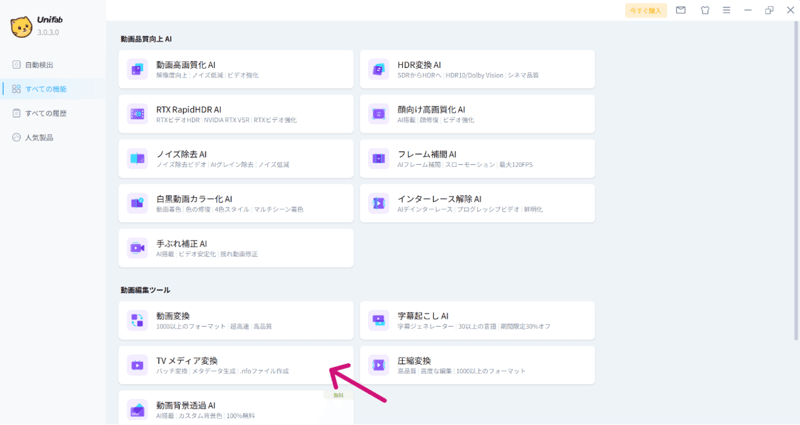Select すべての機能 sidebar item

pyautogui.click(x=53, y=89)
